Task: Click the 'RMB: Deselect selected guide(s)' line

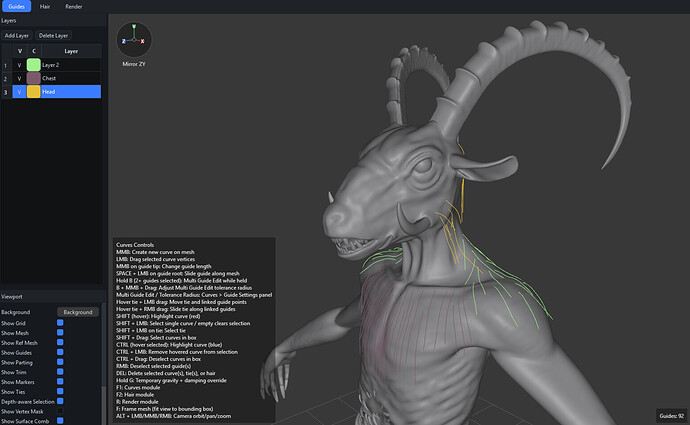Action: (x=154, y=366)
